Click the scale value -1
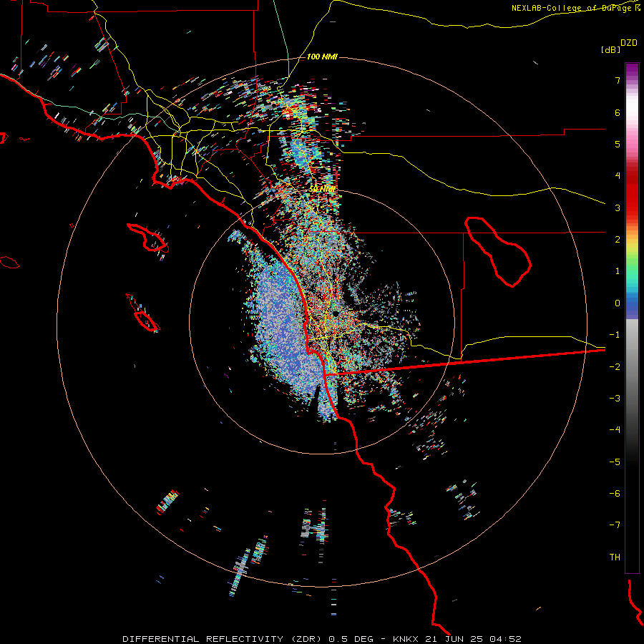 615,335
